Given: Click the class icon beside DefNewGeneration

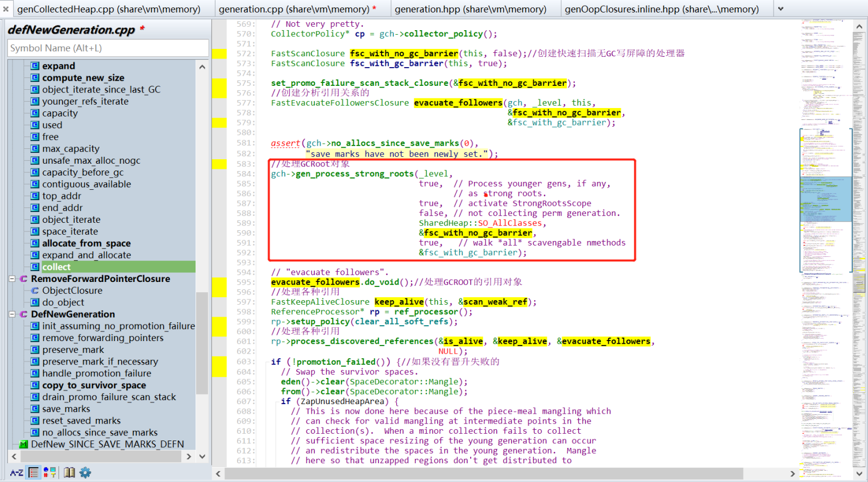Looking at the screenshot, I should pos(23,314).
